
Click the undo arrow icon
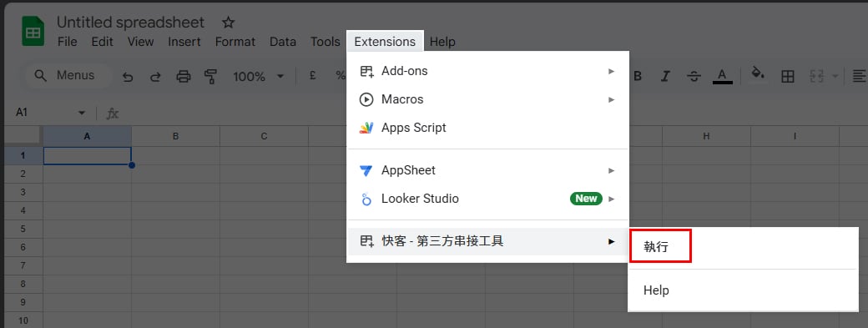point(128,76)
